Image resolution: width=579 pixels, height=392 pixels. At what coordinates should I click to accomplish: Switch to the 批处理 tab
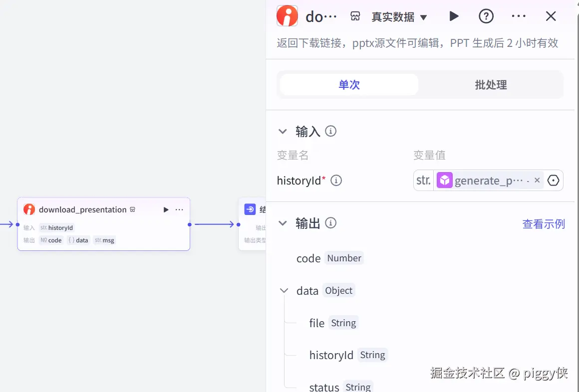click(x=491, y=84)
